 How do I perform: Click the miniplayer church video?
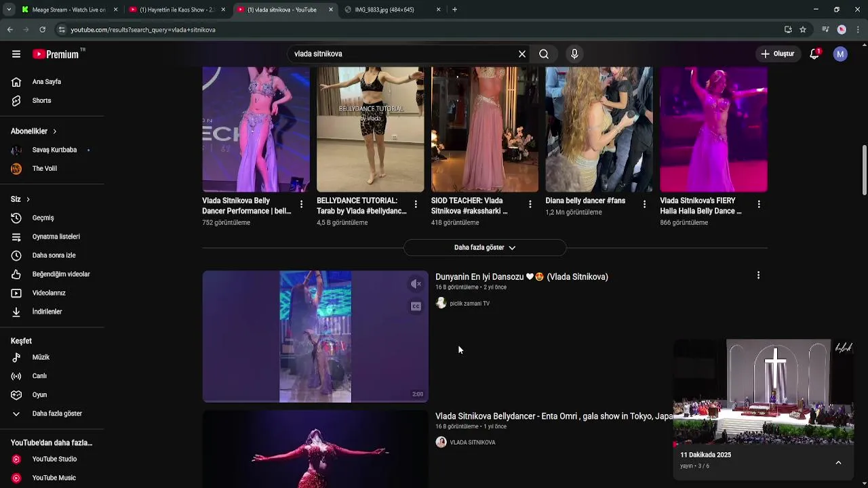tap(763, 392)
